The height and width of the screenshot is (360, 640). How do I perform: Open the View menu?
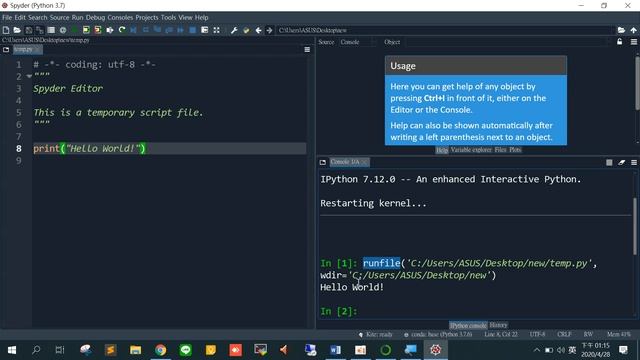coord(185,18)
